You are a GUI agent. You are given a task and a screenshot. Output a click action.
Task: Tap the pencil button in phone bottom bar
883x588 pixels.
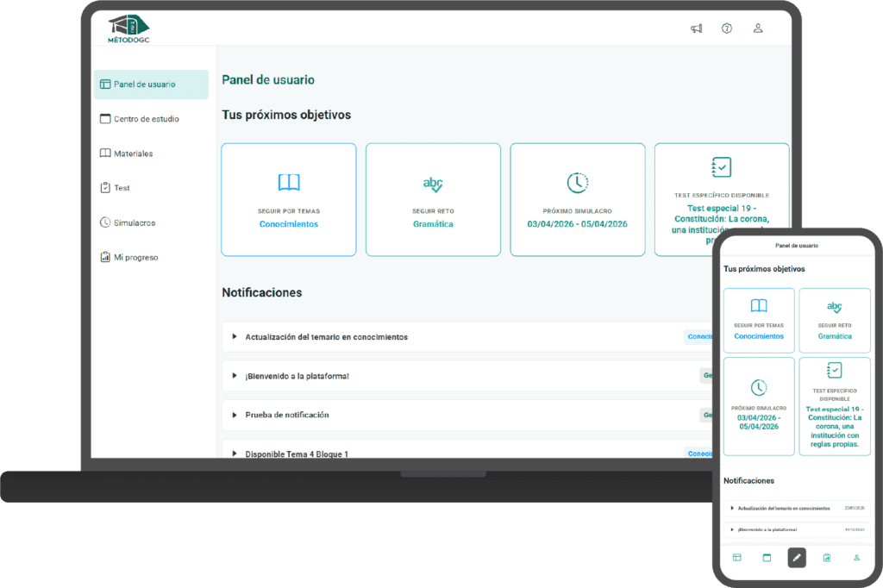pyautogui.click(x=797, y=557)
